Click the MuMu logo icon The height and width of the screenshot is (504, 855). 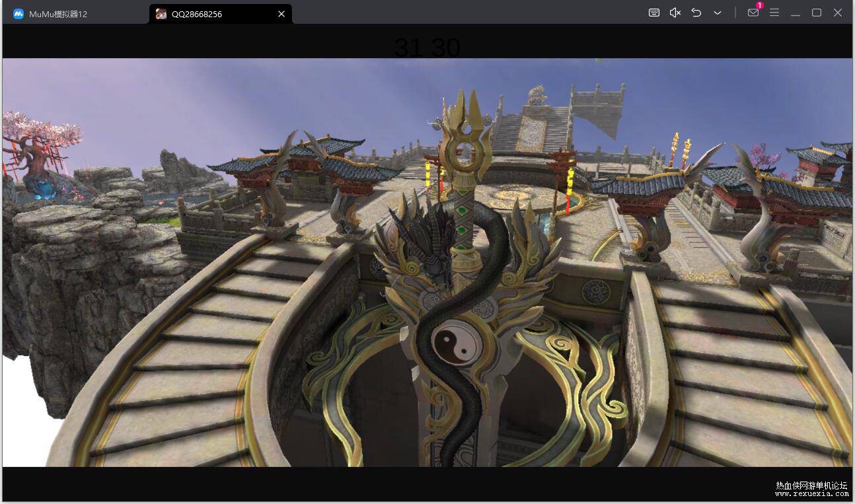19,14
